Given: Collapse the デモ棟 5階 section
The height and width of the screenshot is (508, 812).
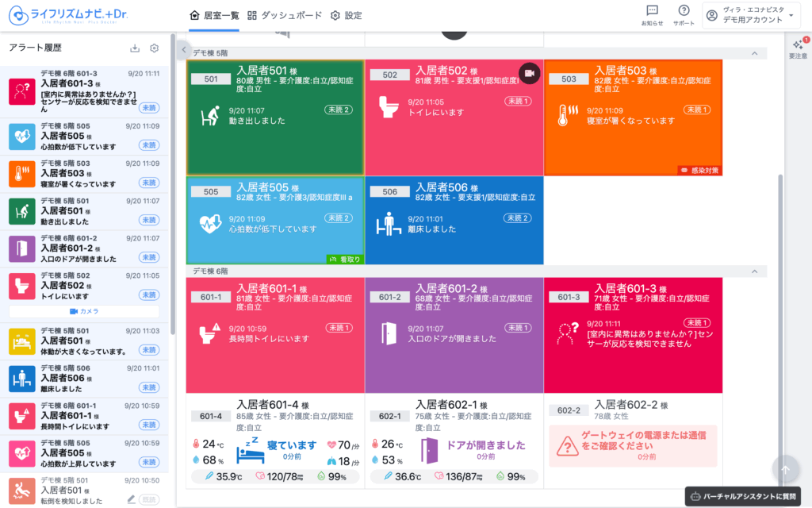Looking at the screenshot, I should 753,53.
